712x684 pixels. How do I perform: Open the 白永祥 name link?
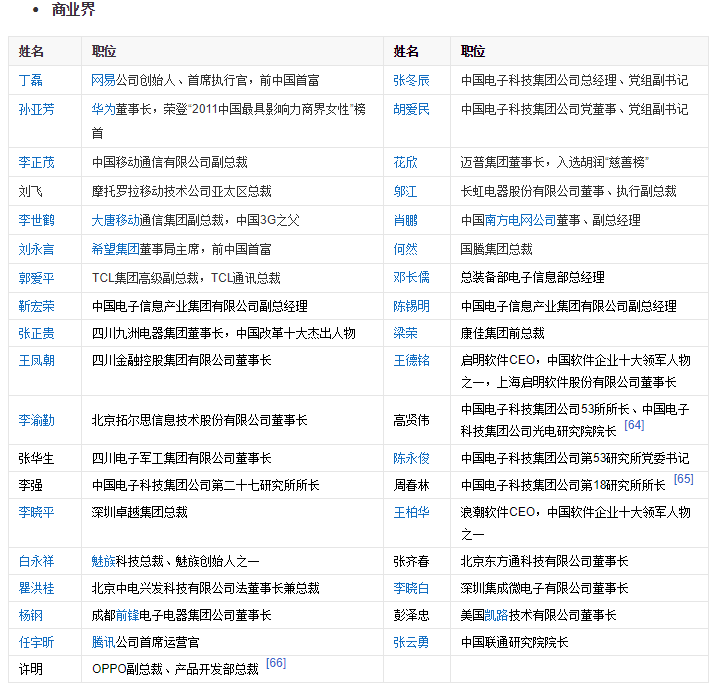tap(36, 561)
